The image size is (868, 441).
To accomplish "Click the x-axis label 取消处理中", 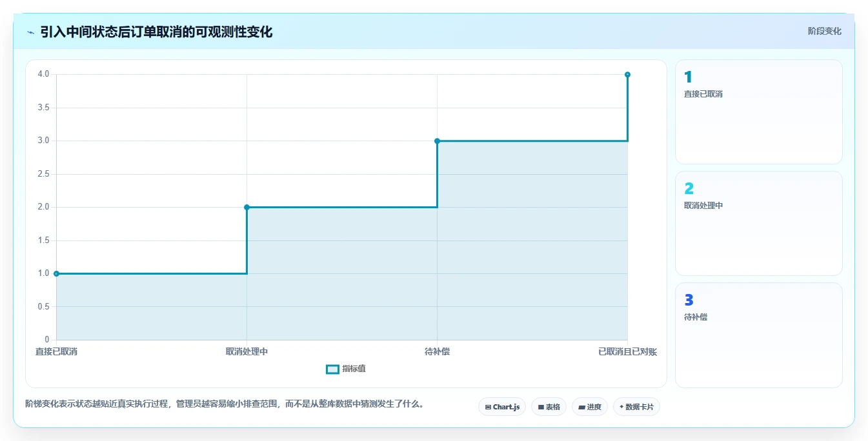I will point(247,351).
